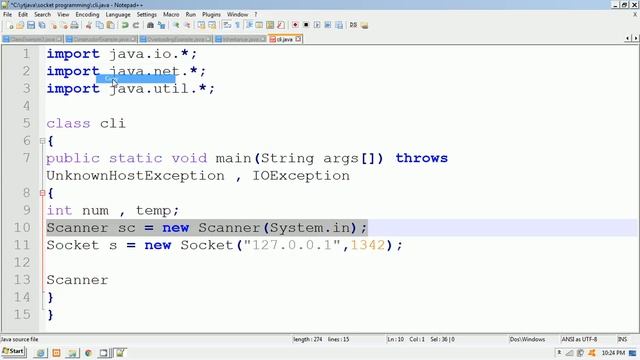Click Dos\Windows line ending in status bar
640x360 pixels.
point(527,339)
